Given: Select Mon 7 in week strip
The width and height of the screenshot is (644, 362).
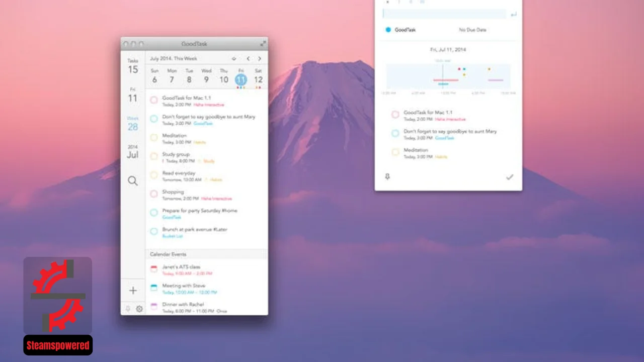Looking at the screenshot, I should point(172,76).
